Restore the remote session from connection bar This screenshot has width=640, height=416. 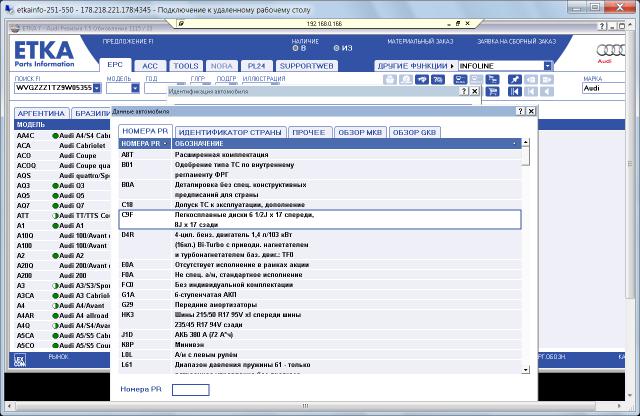(458, 24)
